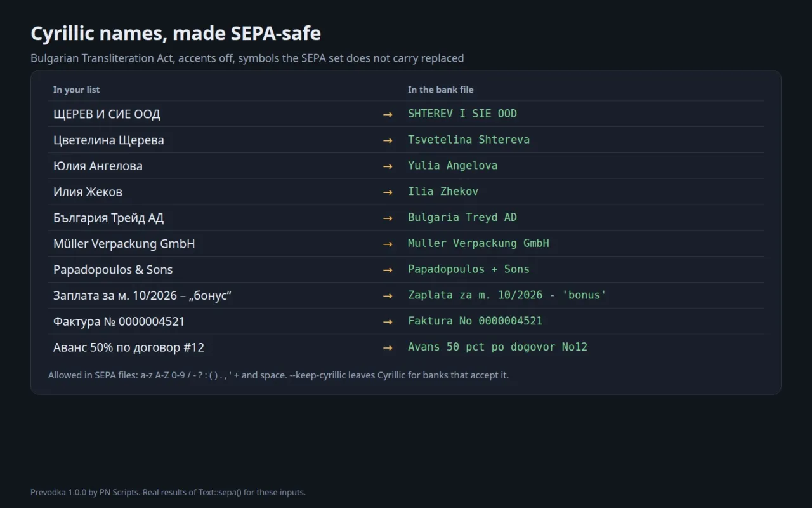Viewport: 812px width, 508px height.
Task: Click the source 'Papadopoulos & Sons'
Action: tap(113, 270)
